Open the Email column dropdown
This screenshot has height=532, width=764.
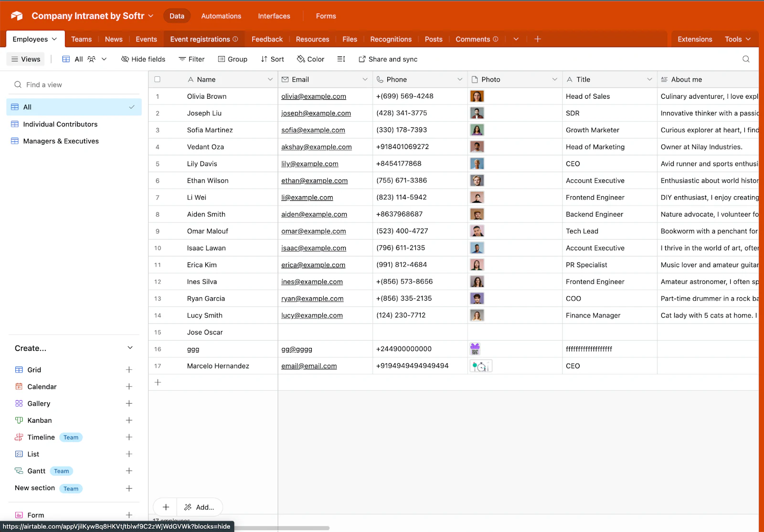(365, 80)
